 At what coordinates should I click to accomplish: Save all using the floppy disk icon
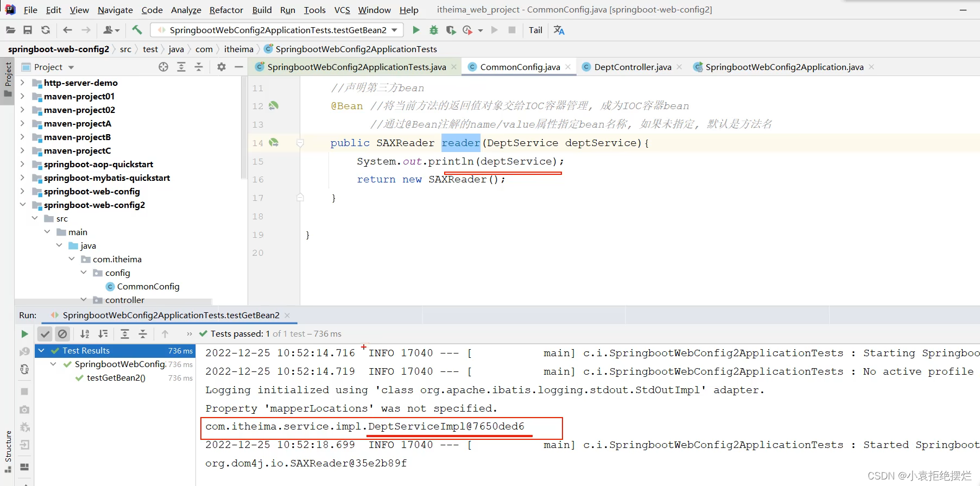pyautogui.click(x=28, y=30)
